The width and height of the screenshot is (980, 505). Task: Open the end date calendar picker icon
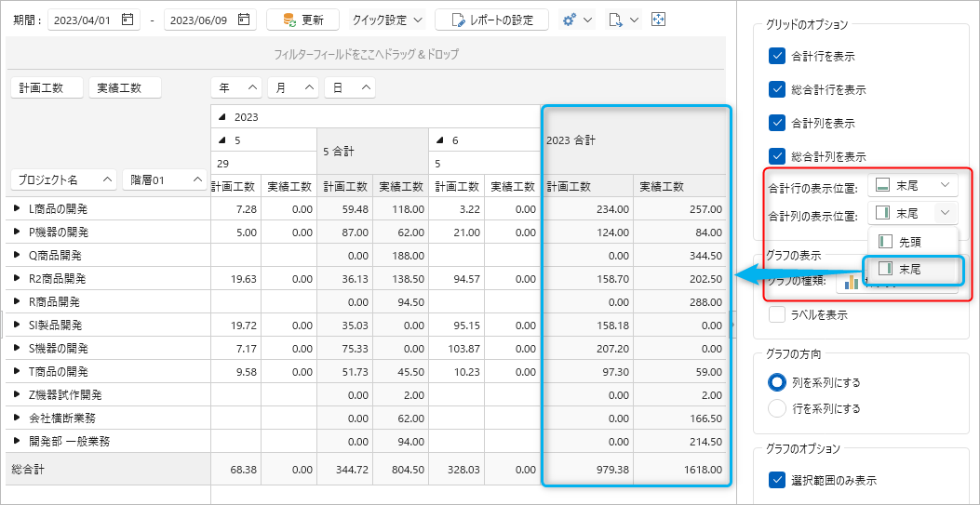(243, 20)
